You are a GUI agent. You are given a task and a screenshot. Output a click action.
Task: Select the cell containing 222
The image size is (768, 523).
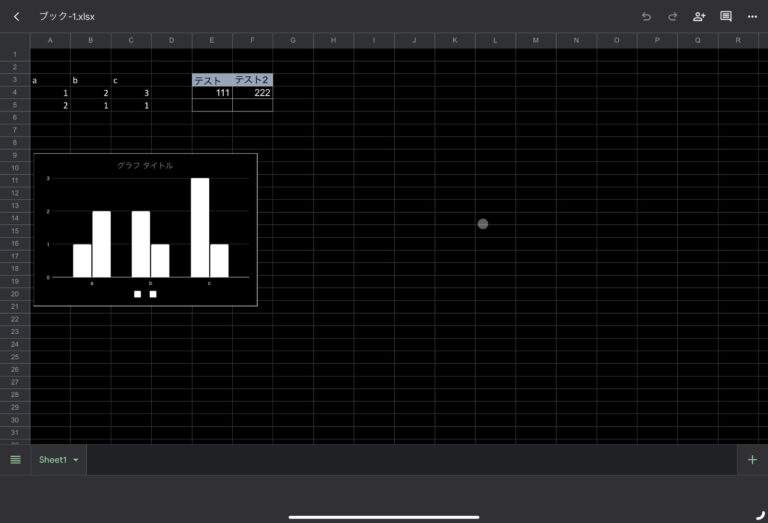[252, 92]
